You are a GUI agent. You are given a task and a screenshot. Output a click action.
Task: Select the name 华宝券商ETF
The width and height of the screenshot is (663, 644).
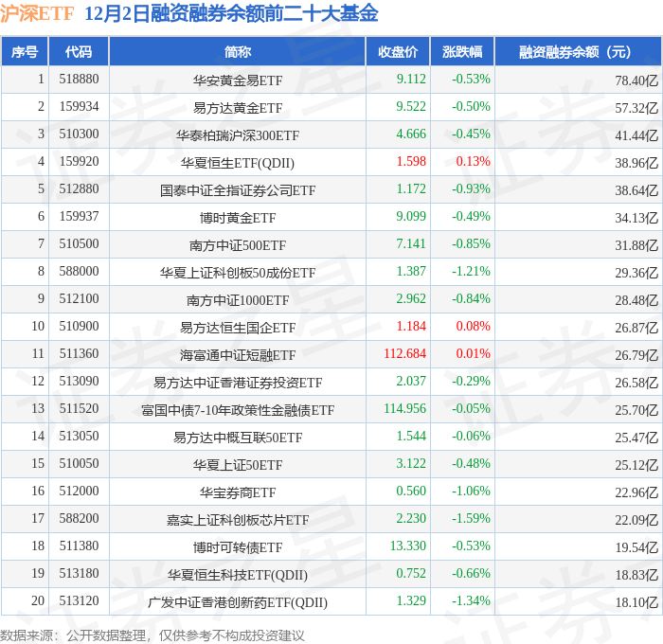click(x=238, y=492)
